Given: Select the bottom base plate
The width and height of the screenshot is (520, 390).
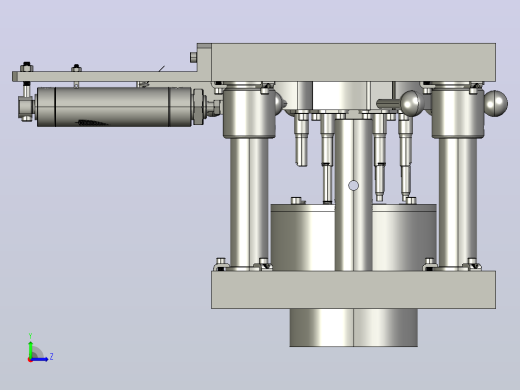Looking at the screenshot, I should pos(353,290).
